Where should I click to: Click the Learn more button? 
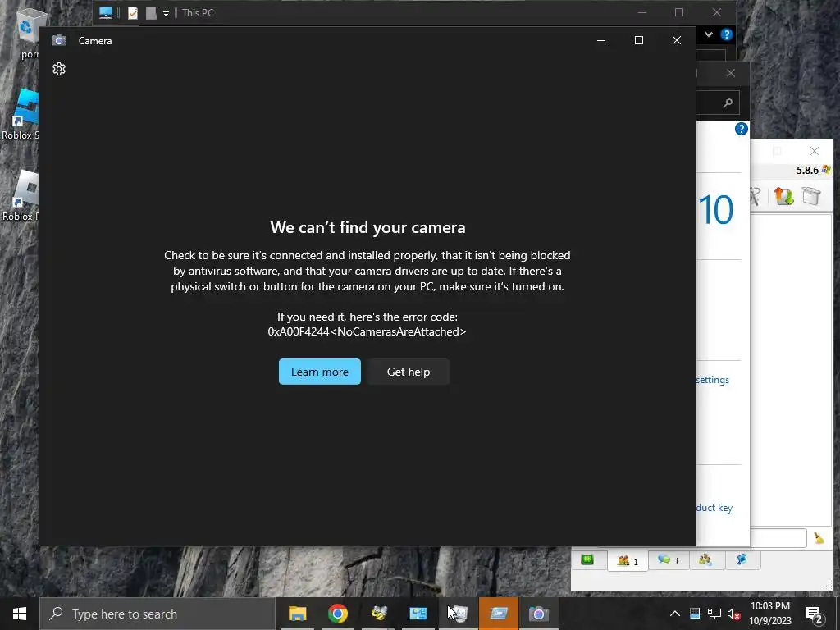[x=320, y=372]
